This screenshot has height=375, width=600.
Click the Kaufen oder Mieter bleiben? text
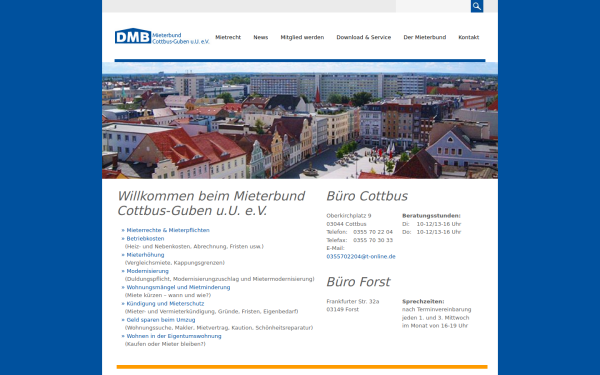165,344
